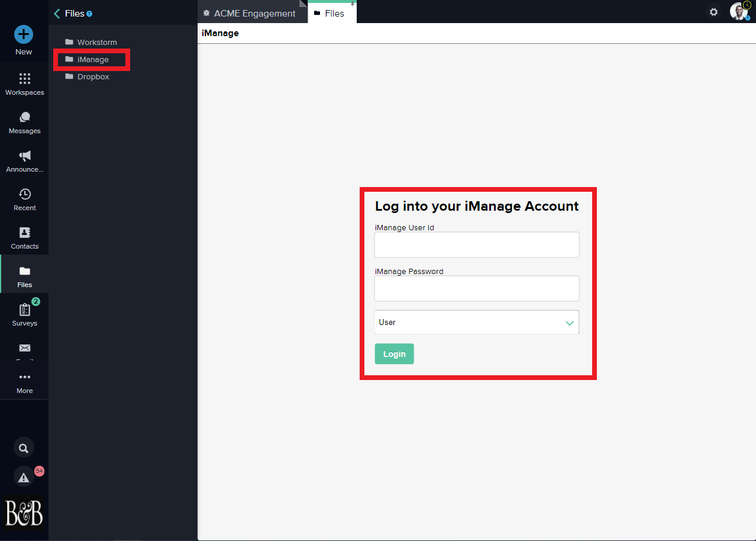Click the B&B firm logo
This screenshot has height=541, width=756.
[24, 512]
